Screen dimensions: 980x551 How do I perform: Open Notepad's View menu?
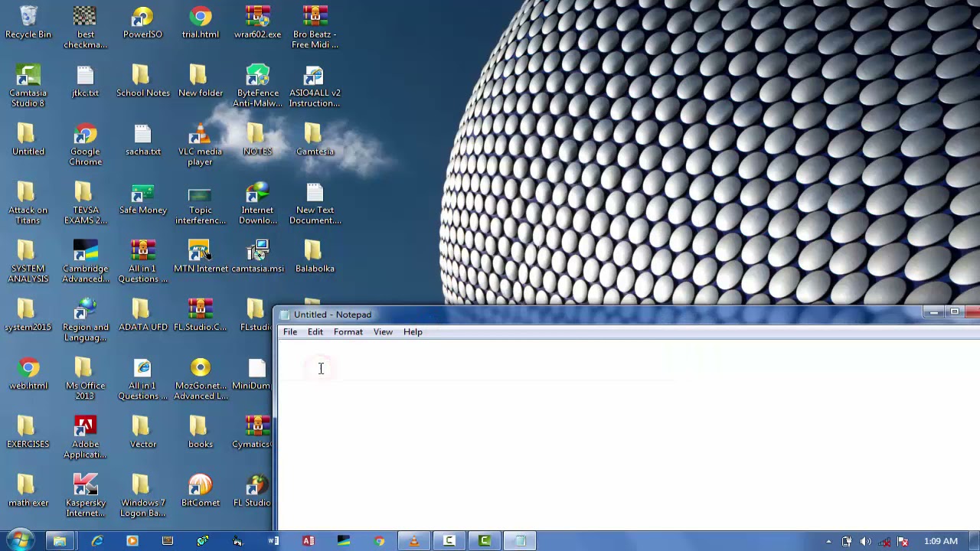383,332
